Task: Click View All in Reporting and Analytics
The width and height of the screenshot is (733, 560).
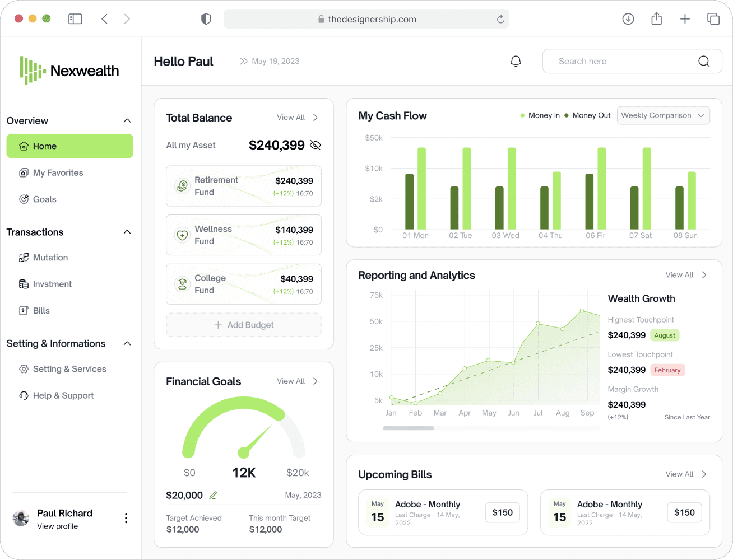Action: [x=679, y=275]
